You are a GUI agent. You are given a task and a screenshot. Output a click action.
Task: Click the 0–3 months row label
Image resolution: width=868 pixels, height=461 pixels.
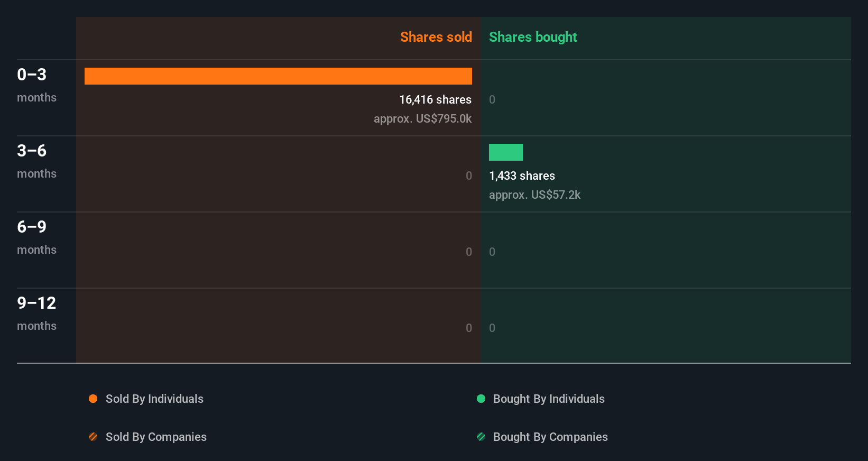pos(36,85)
